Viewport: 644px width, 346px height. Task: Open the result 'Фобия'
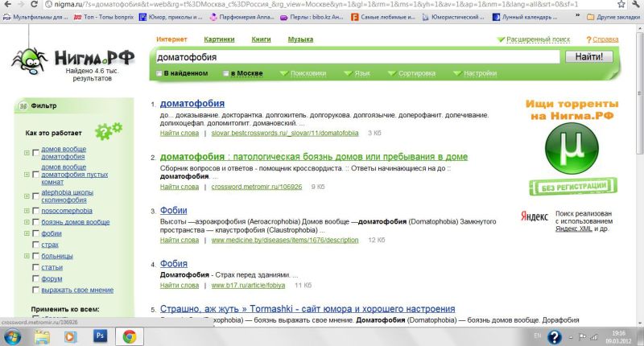[x=173, y=264]
